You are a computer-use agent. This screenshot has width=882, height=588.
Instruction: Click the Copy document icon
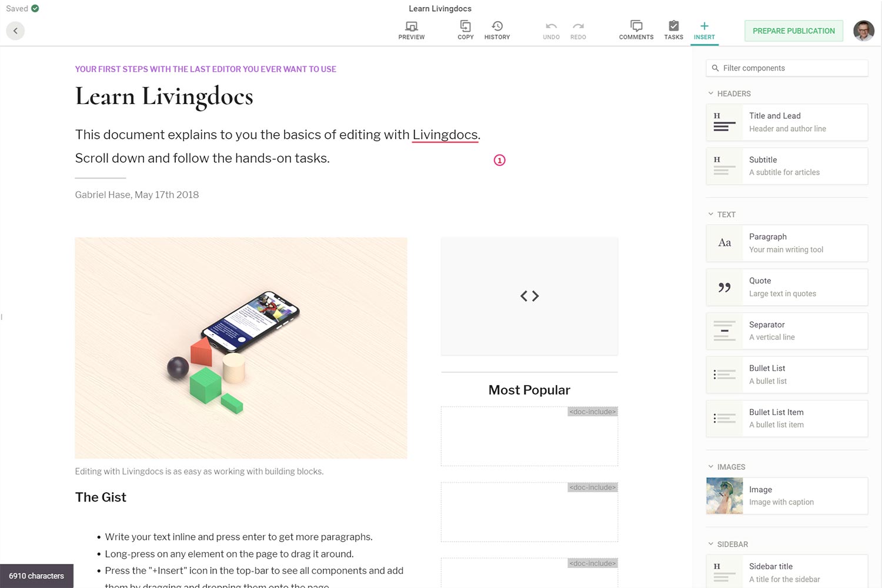pyautogui.click(x=465, y=26)
